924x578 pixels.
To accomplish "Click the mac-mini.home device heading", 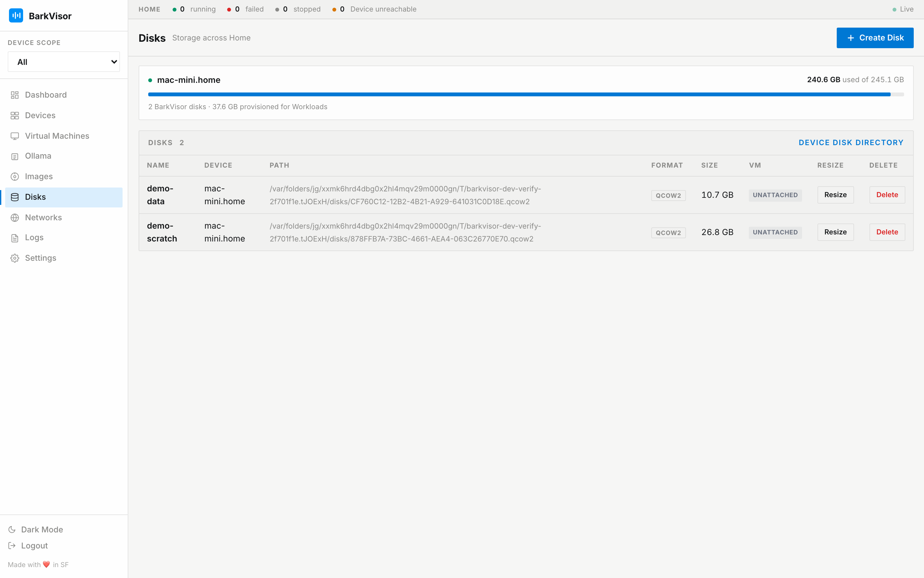I will point(189,80).
